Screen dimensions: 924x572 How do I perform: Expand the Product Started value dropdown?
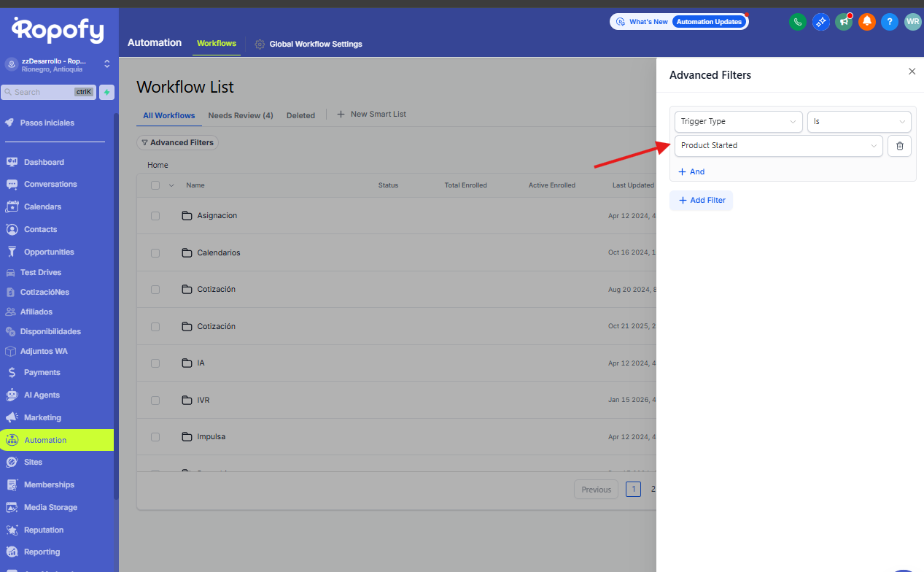[x=778, y=146]
